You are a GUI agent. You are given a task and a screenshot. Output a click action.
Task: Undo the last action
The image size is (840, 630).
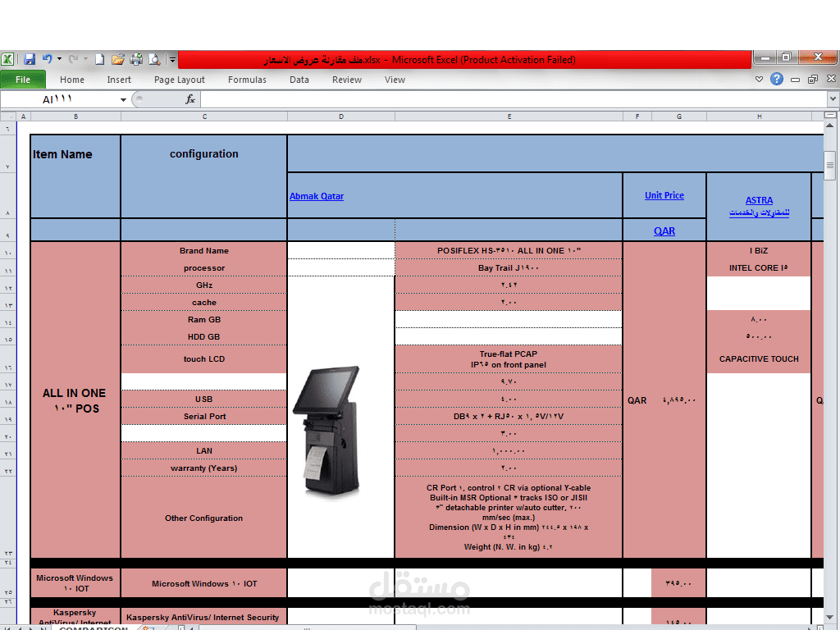pos(47,59)
